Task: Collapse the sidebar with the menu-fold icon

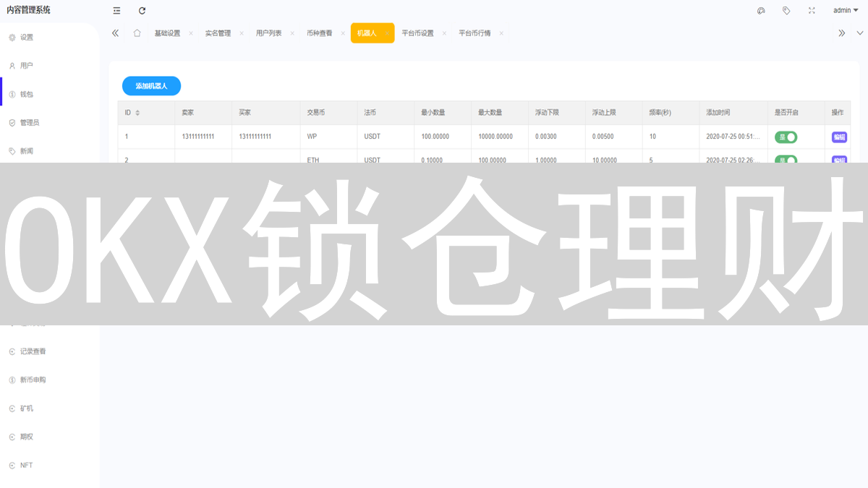Action: 117,11
